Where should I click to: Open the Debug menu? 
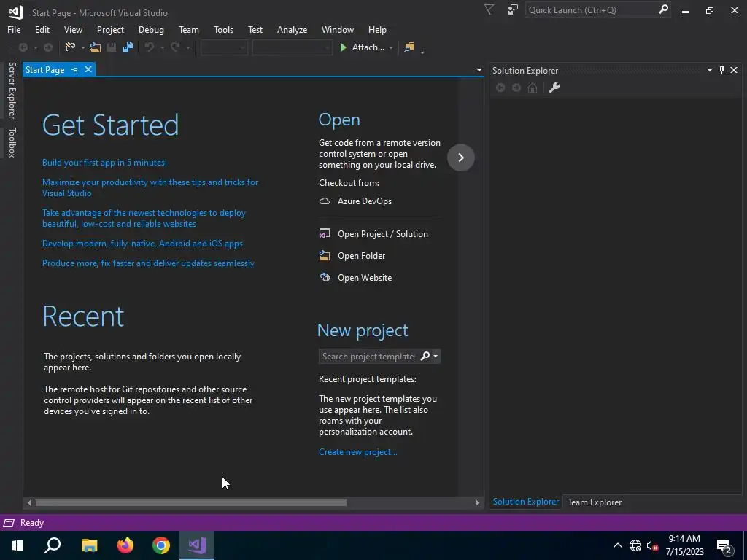151,29
